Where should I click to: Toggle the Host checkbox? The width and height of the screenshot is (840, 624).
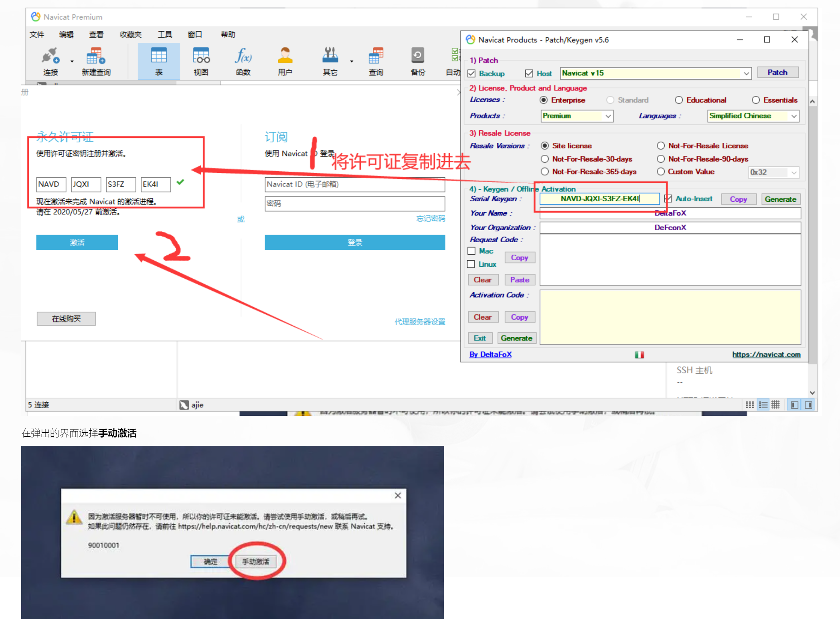pos(529,73)
